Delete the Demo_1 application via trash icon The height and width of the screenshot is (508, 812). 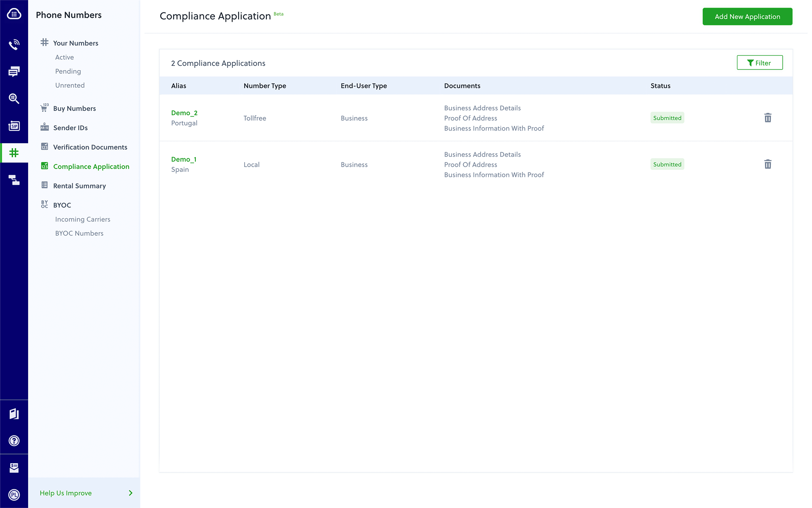768,164
